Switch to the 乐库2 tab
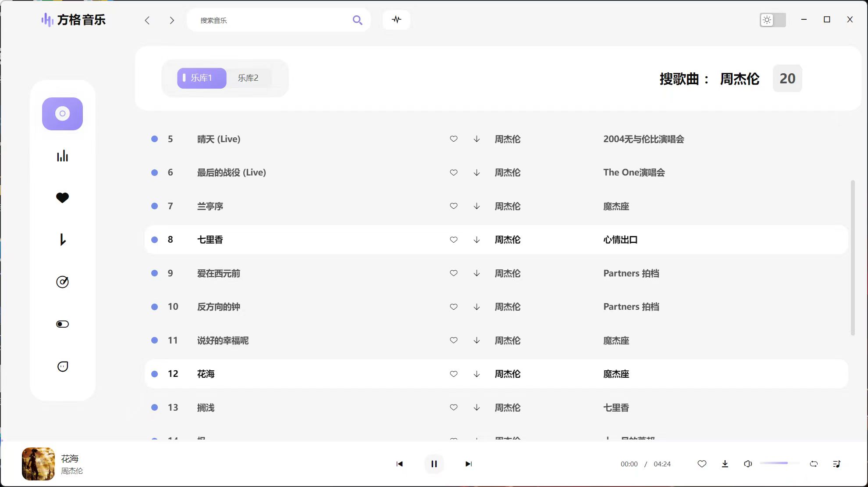 248,78
